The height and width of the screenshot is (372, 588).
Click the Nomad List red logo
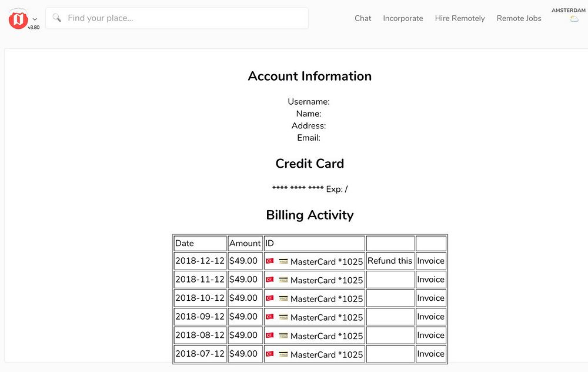(x=18, y=19)
